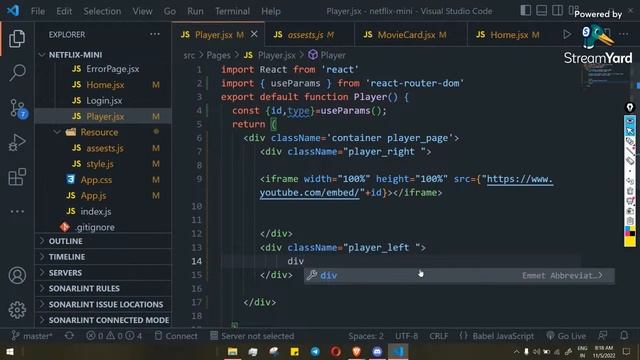Show errors and warnings count in status bar

point(114,336)
